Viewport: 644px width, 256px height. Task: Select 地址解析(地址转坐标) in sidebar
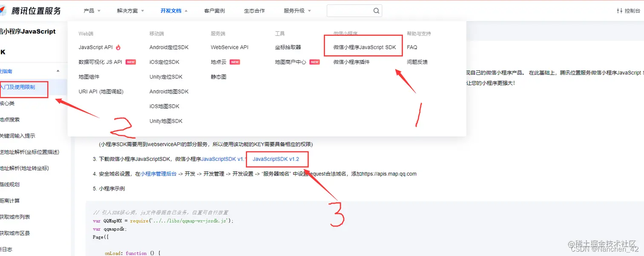(24, 168)
